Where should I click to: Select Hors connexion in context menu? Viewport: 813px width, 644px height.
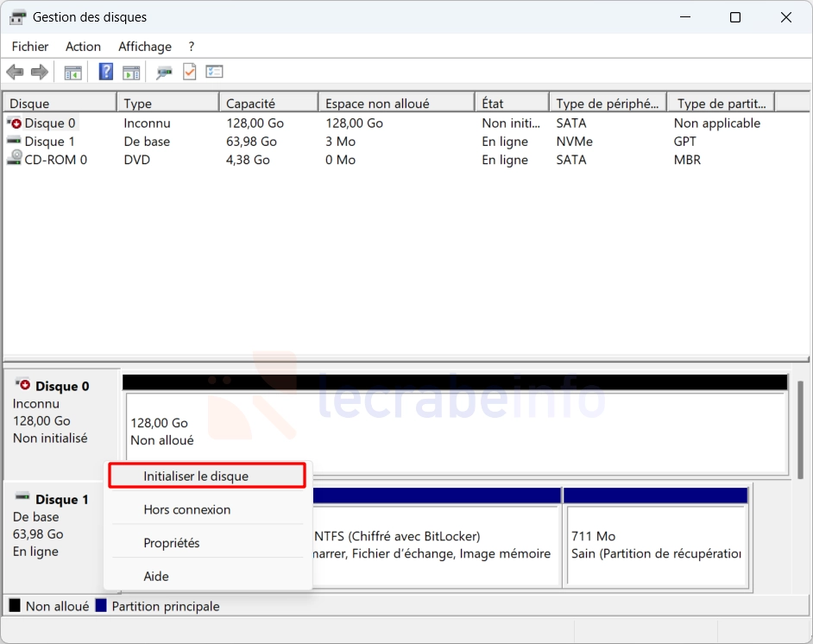[187, 509]
